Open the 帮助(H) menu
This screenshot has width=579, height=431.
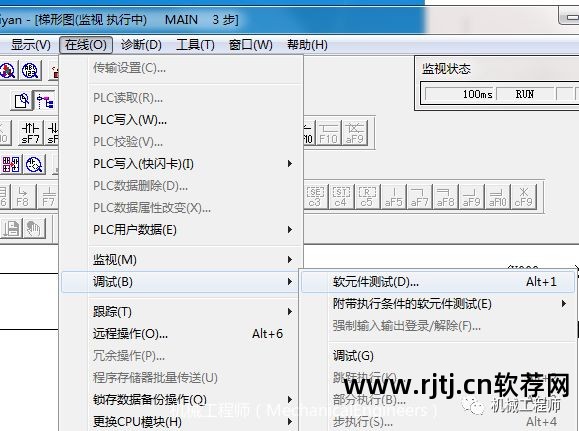307,45
